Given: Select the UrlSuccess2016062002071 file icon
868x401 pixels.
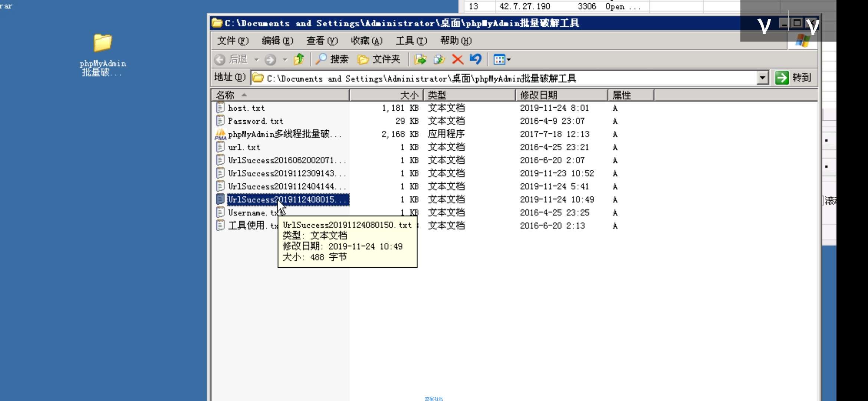Looking at the screenshot, I should click(220, 160).
